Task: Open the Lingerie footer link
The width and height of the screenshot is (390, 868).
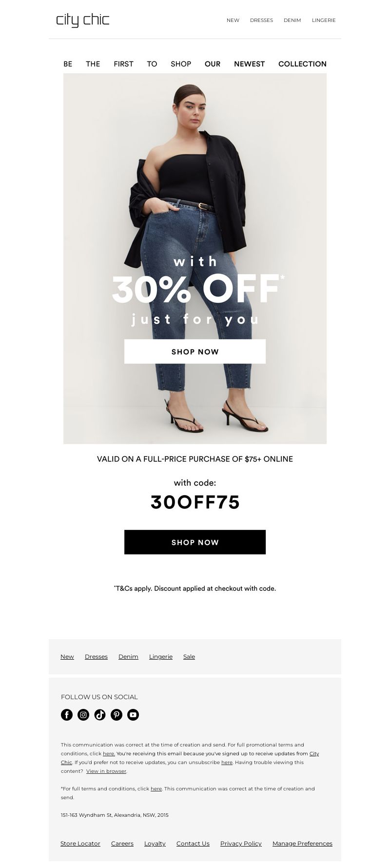Action: pos(161,657)
